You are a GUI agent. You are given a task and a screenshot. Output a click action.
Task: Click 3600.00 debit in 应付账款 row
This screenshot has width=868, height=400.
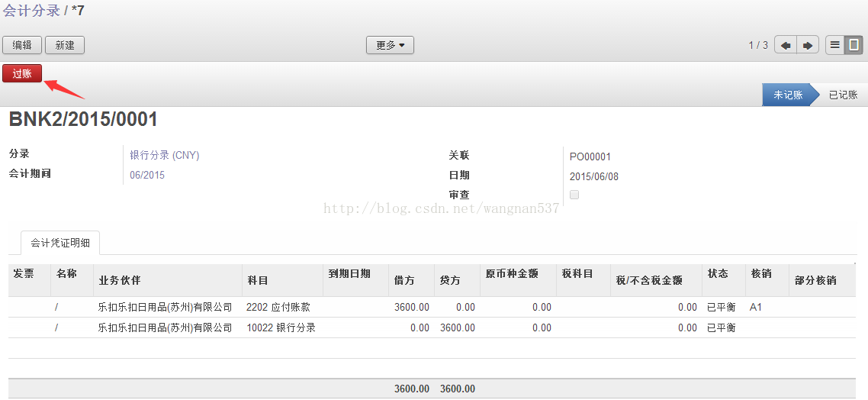pyautogui.click(x=412, y=307)
